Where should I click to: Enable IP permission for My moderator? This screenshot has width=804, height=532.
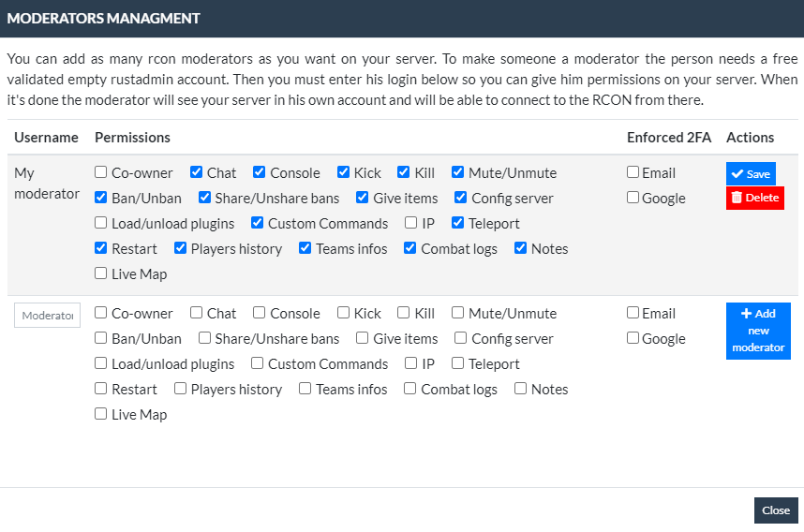(410, 222)
